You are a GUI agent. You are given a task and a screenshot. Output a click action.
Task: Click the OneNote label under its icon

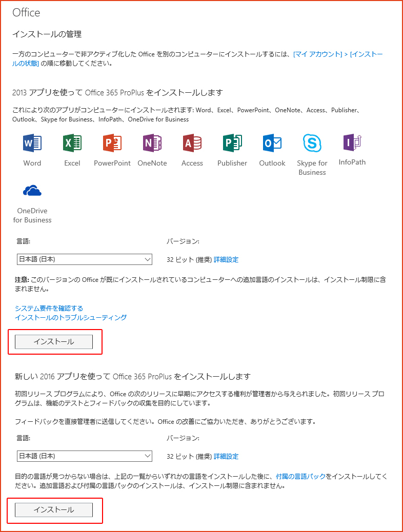152,163
